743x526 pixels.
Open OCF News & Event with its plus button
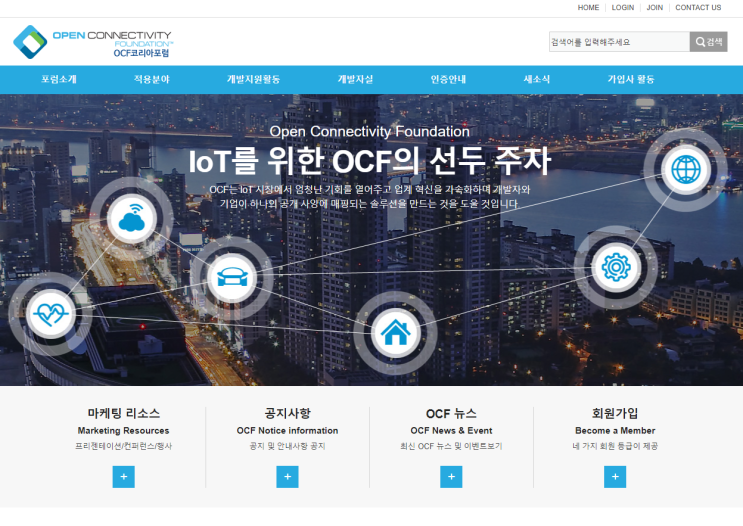(x=451, y=477)
